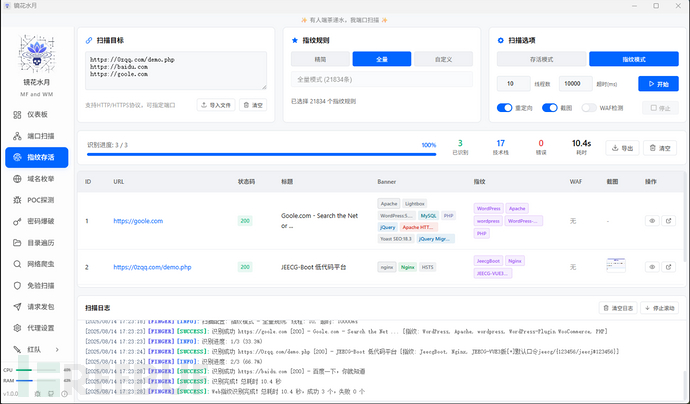Clear scan targets with 清空 button
690x404 pixels.
click(x=253, y=105)
